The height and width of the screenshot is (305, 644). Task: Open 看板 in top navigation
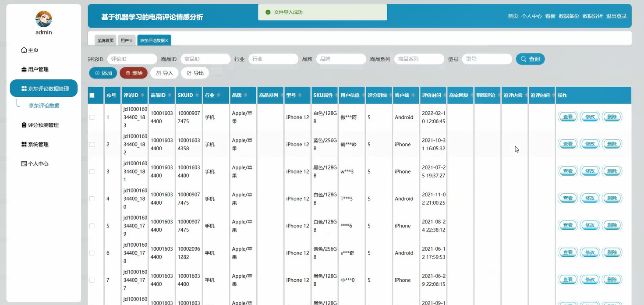550,16
